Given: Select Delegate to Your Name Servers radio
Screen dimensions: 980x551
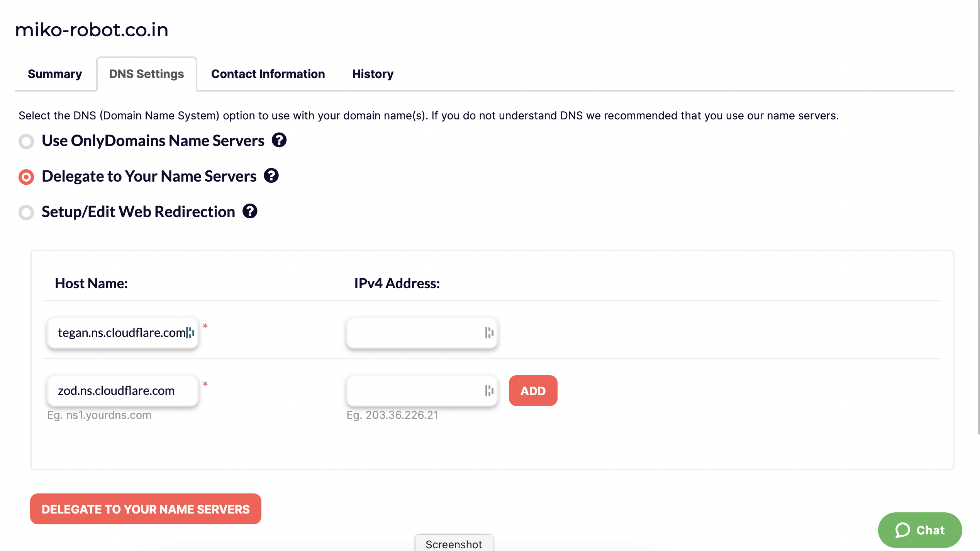Looking at the screenshot, I should click(26, 177).
